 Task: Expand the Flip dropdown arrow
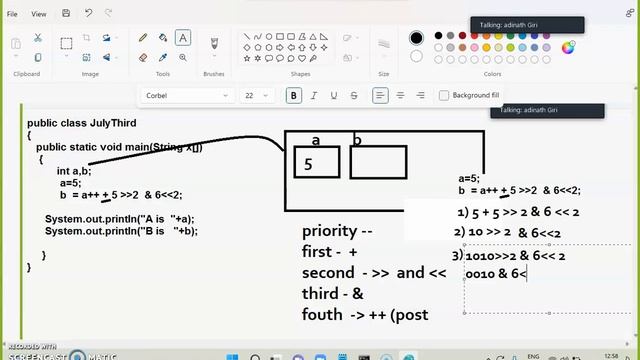[x=117, y=58]
